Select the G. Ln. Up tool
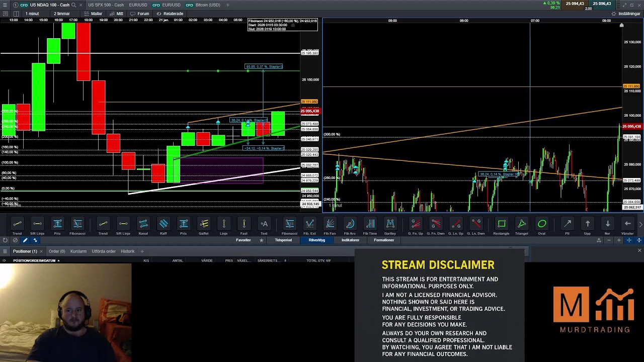Screen dimensions: 644x362 click(456, 226)
